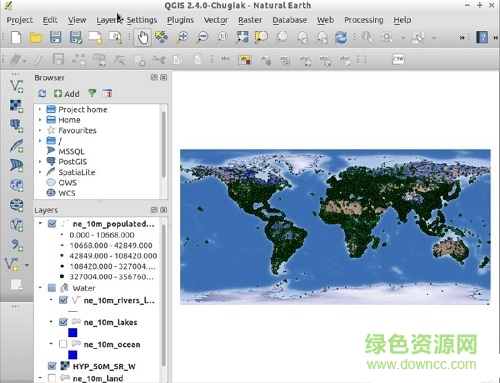Close the Layers panel
The width and height of the screenshot is (500, 383).
(x=164, y=210)
